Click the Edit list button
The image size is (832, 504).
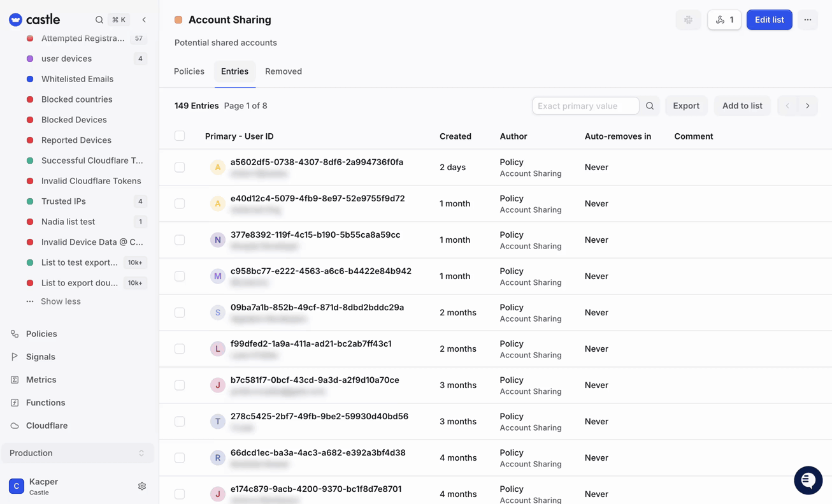tap(769, 20)
